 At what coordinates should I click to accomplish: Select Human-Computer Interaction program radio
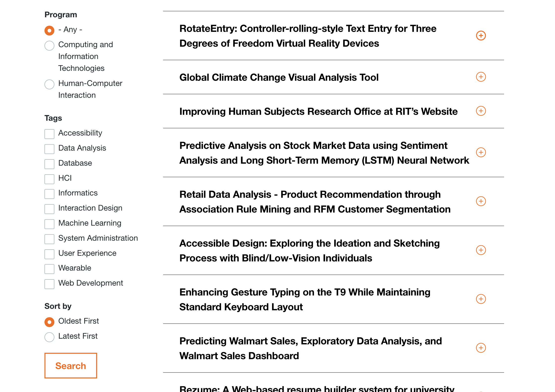pyautogui.click(x=49, y=84)
